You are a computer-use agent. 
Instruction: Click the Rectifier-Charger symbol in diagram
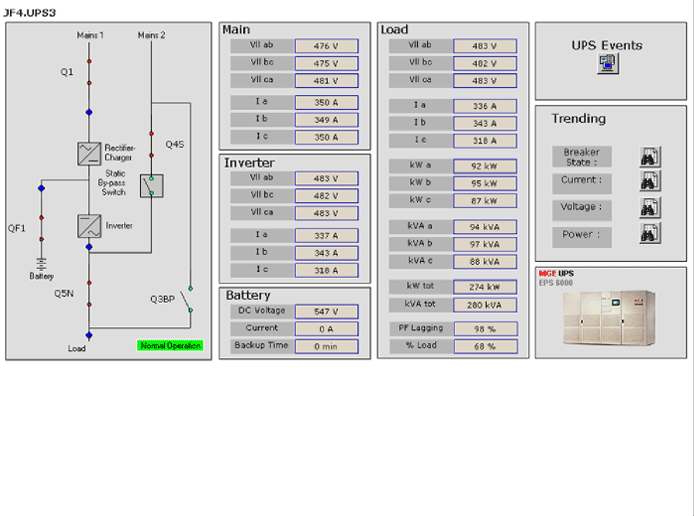coord(89,154)
